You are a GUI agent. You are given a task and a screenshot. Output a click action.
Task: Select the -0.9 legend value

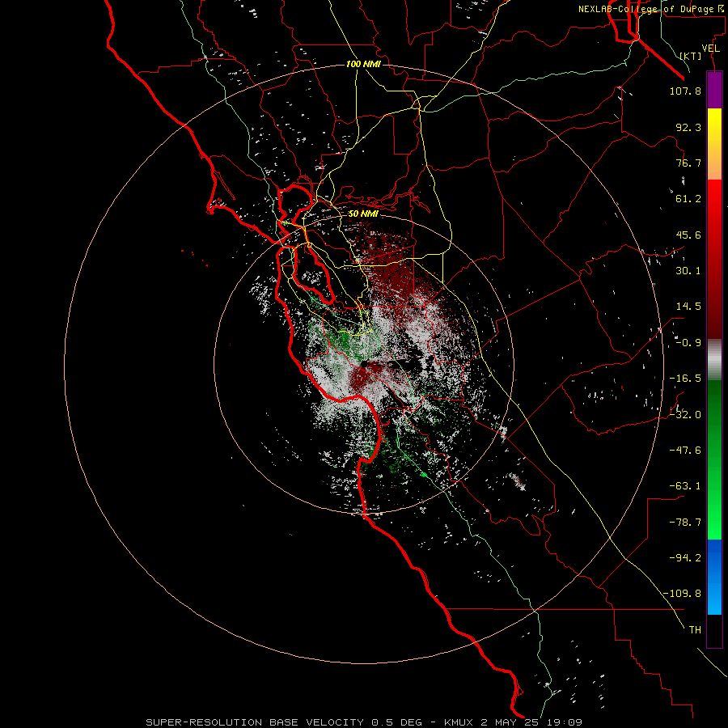688,343
